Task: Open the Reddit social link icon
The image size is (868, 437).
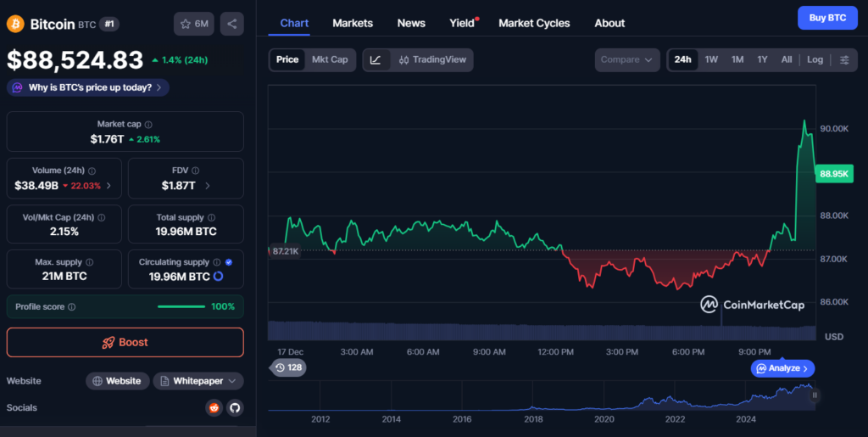Action: point(214,408)
